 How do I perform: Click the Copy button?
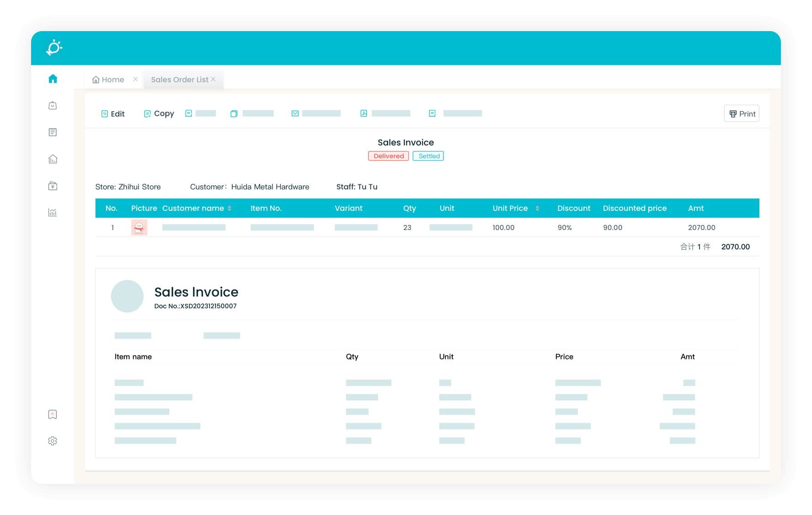[159, 114]
